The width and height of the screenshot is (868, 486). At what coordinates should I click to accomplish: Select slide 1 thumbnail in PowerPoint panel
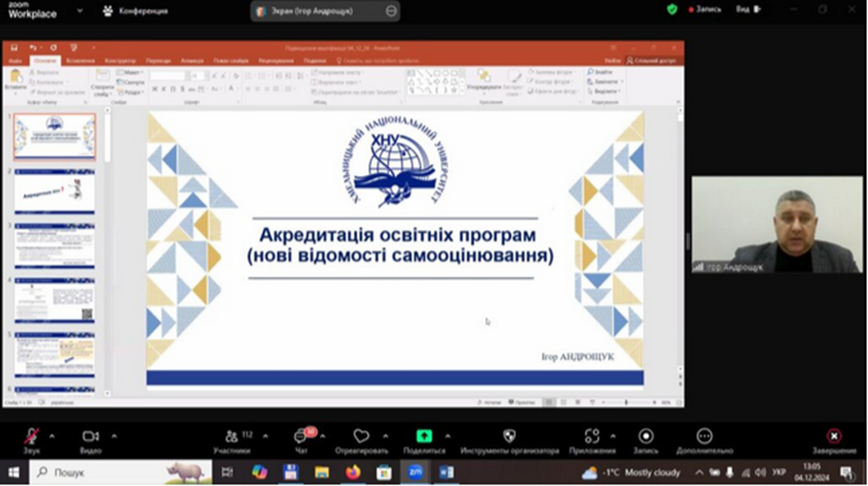pyautogui.click(x=54, y=136)
